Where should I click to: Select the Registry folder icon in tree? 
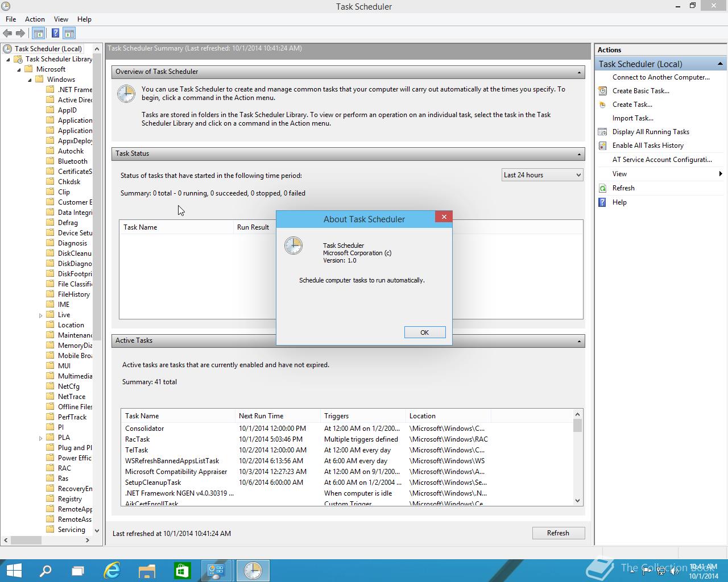point(50,499)
